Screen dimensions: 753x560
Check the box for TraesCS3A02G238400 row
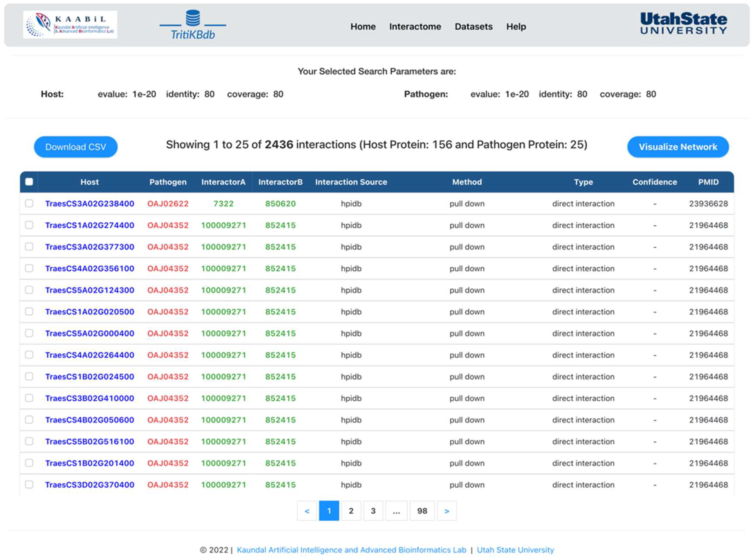(x=29, y=203)
